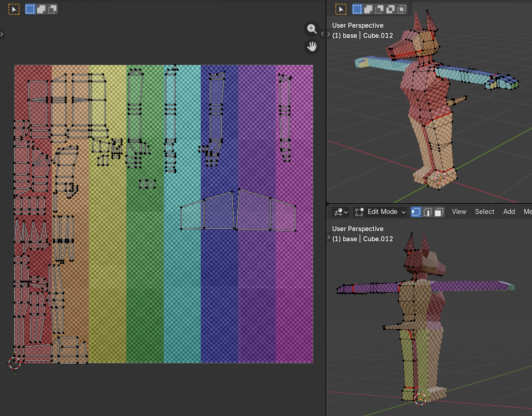Open the Add menu
The height and width of the screenshot is (416, 532).
point(509,212)
